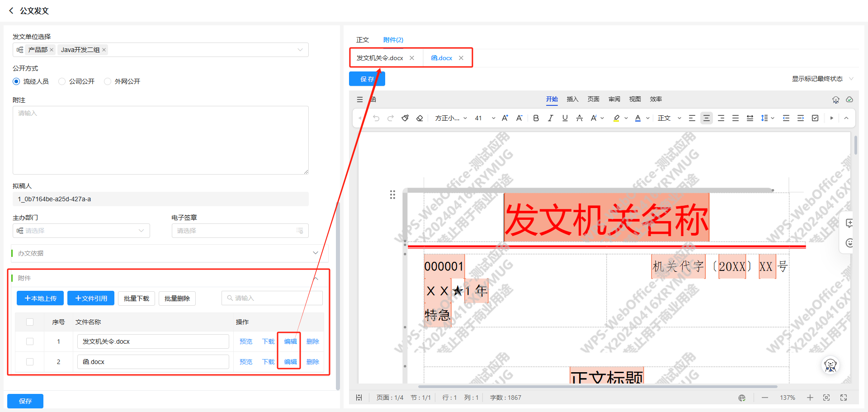Click the 附注 text area

pyautogui.click(x=160, y=140)
